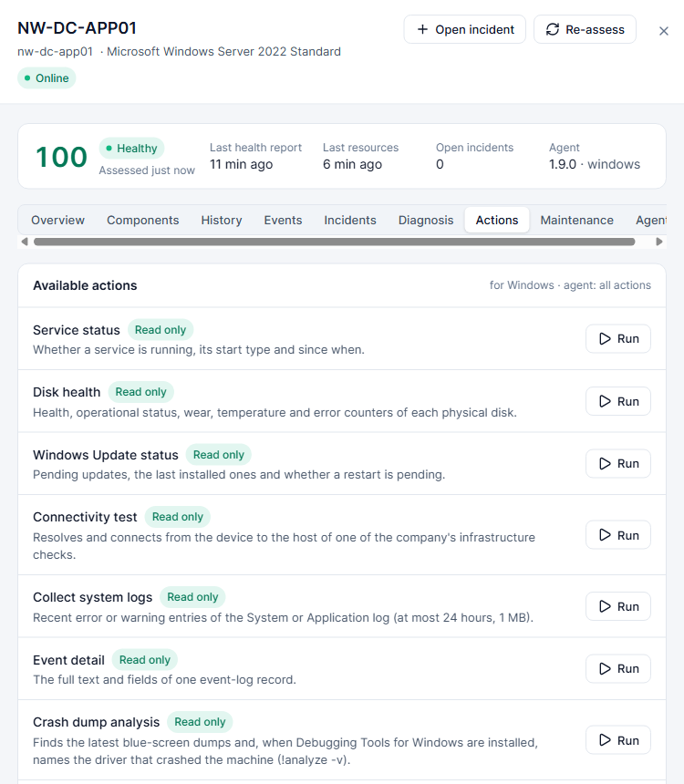
Task: Open a new incident
Action: [465, 29]
